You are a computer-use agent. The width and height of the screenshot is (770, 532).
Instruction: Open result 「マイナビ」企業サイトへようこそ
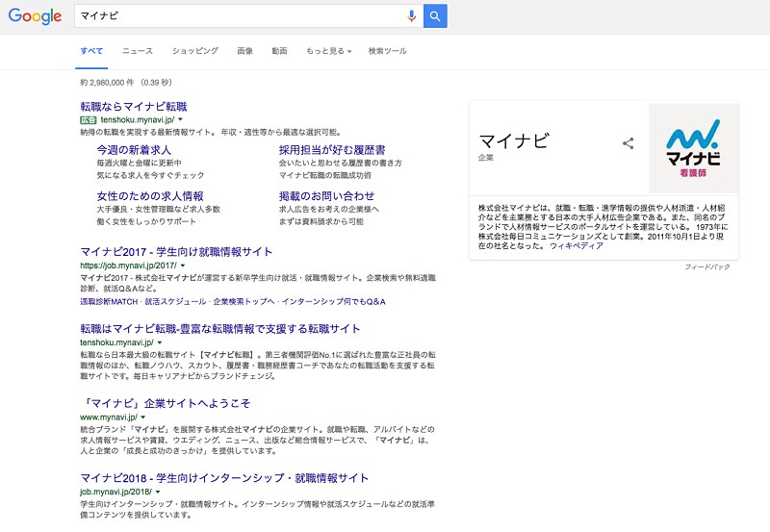click(x=166, y=403)
